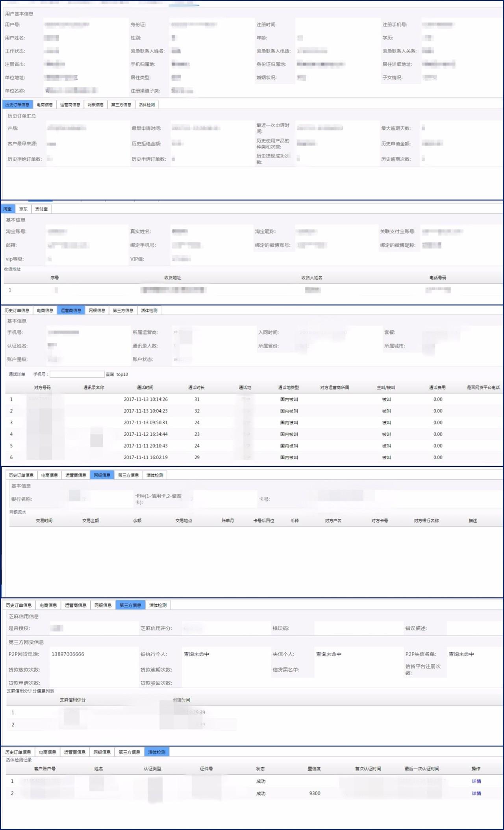The image size is (504, 830).
Task: Click the top10 link in 通话详单
Action: point(122,374)
